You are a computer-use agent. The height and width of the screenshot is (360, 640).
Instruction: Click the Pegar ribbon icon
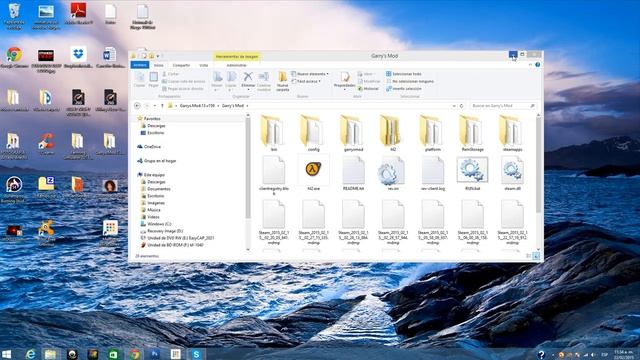tap(153, 80)
